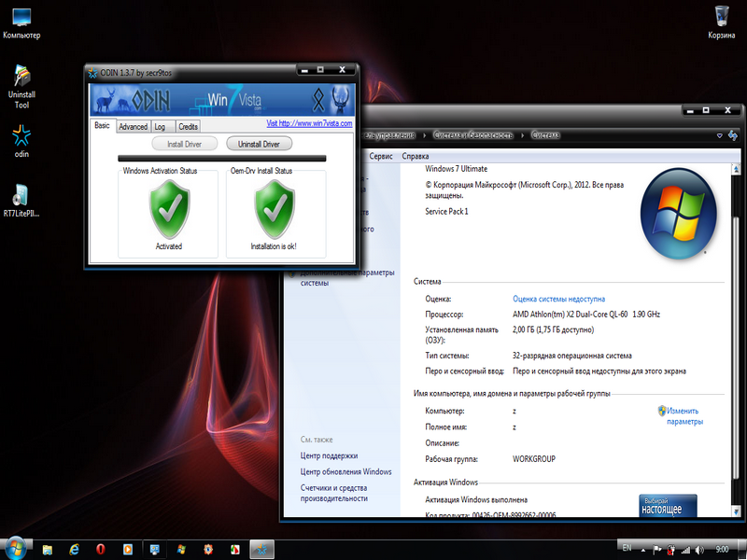
Task: Open Дополнительные параметры системы link
Action: 347,278
